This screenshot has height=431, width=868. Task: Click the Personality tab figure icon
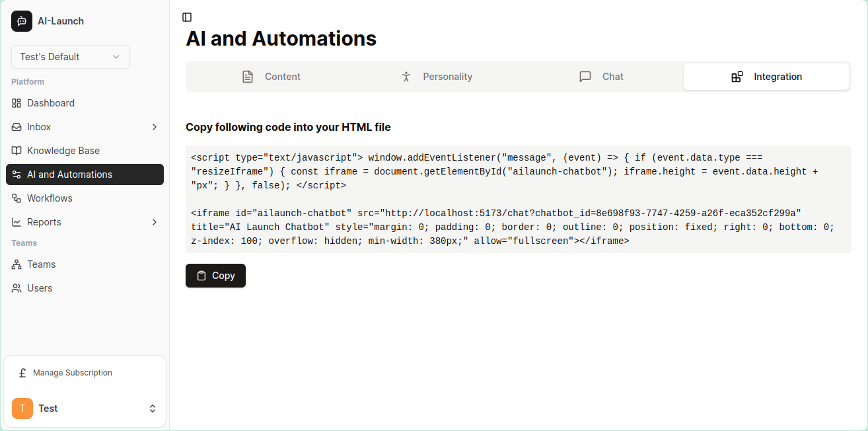pyautogui.click(x=406, y=77)
